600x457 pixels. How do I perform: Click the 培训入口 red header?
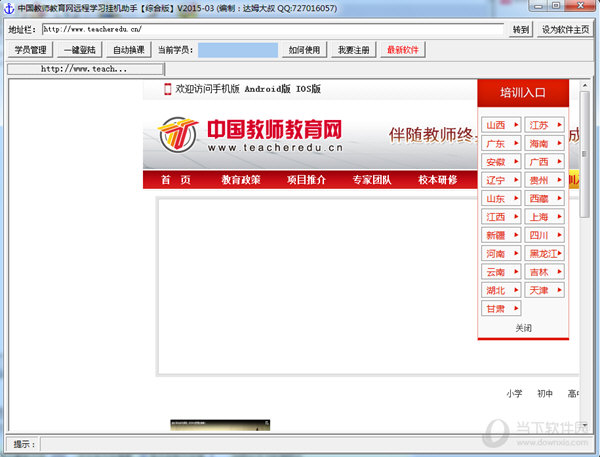pyautogui.click(x=523, y=93)
